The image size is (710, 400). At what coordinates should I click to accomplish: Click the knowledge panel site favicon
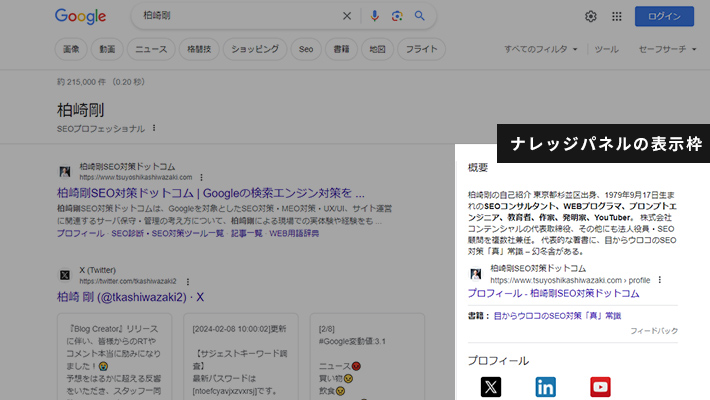pyautogui.click(x=475, y=274)
